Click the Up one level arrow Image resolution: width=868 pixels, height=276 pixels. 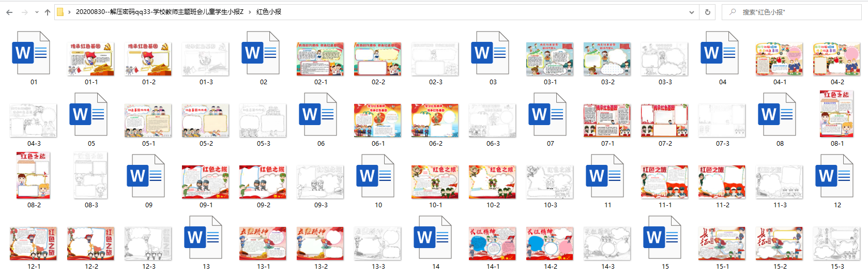(x=48, y=12)
